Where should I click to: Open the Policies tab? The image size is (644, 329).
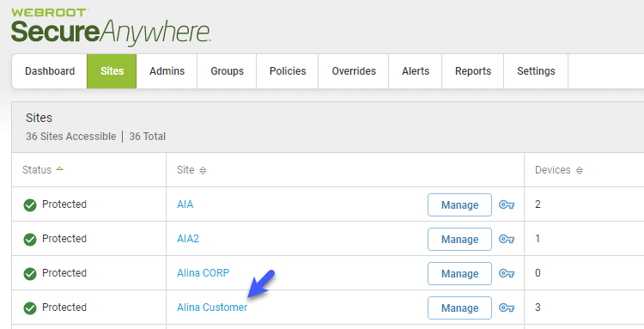click(288, 71)
